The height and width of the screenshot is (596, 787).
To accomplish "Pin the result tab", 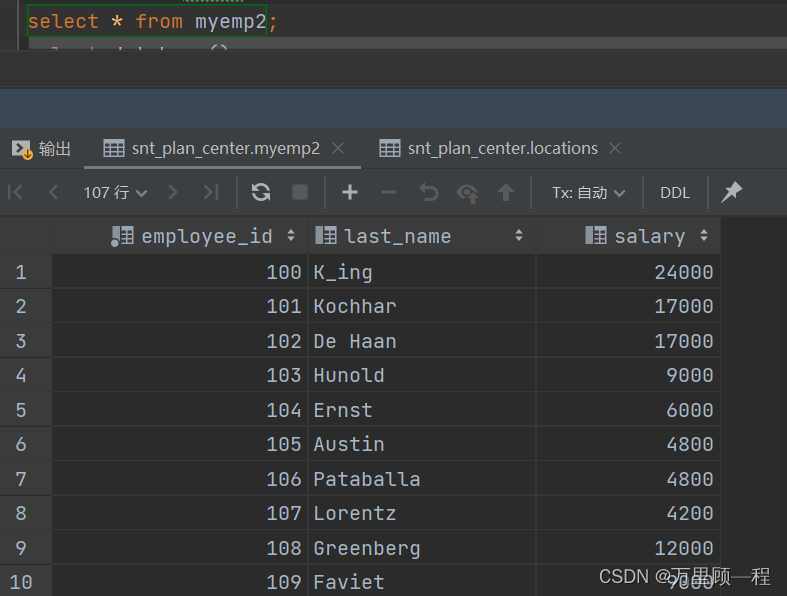I will click(x=731, y=192).
